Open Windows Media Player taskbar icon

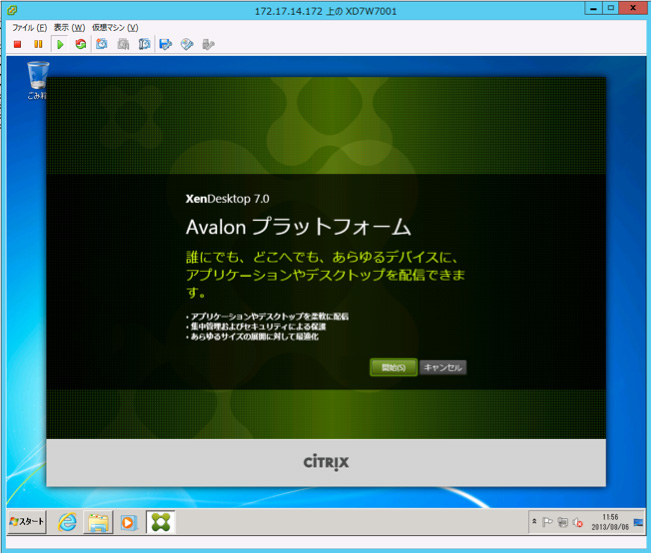[128, 522]
